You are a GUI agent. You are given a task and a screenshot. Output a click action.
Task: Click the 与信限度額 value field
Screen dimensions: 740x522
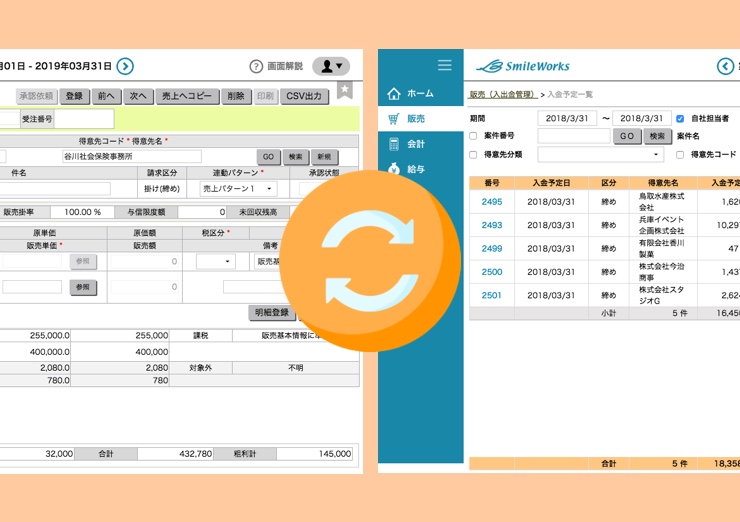(x=202, y=212)
